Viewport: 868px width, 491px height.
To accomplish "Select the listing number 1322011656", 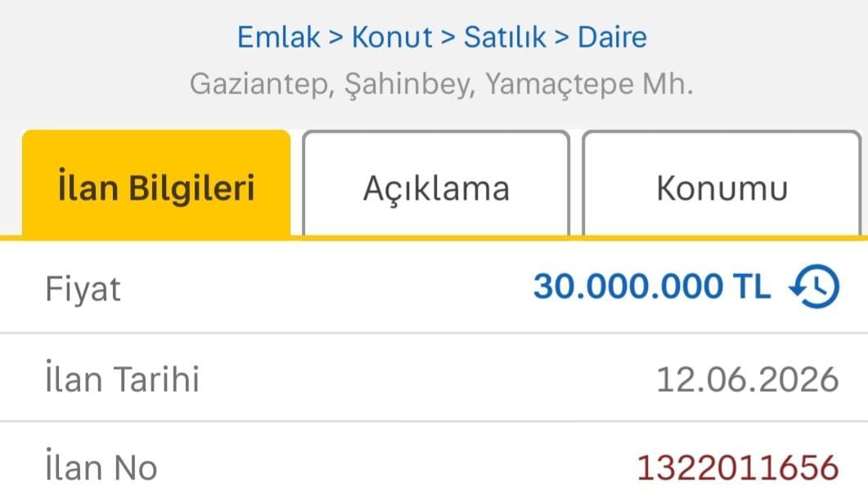I will [x=738, y=468].
